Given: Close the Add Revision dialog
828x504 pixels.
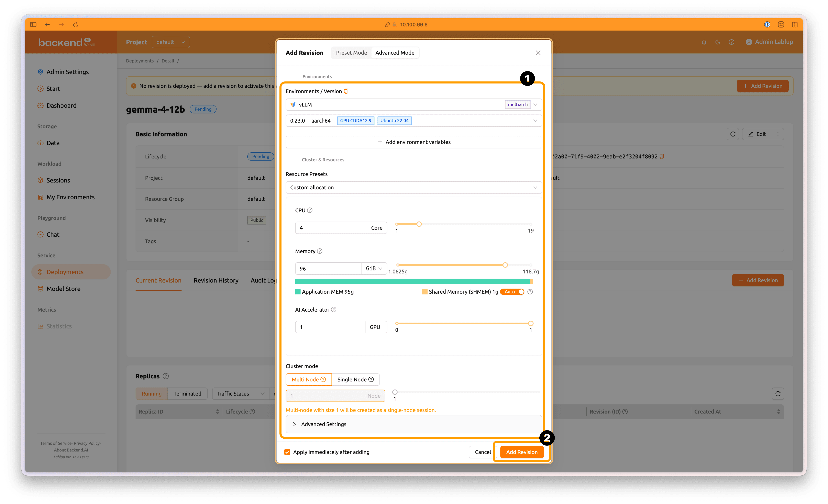Looking at the screenshot, I should (538, 53).
